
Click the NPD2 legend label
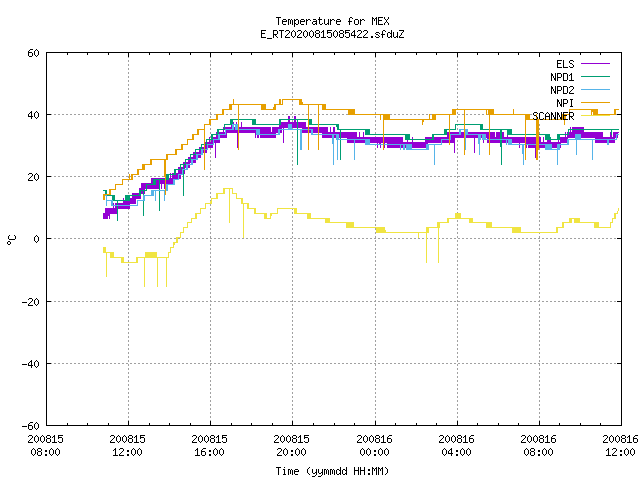tap(562, 90)
